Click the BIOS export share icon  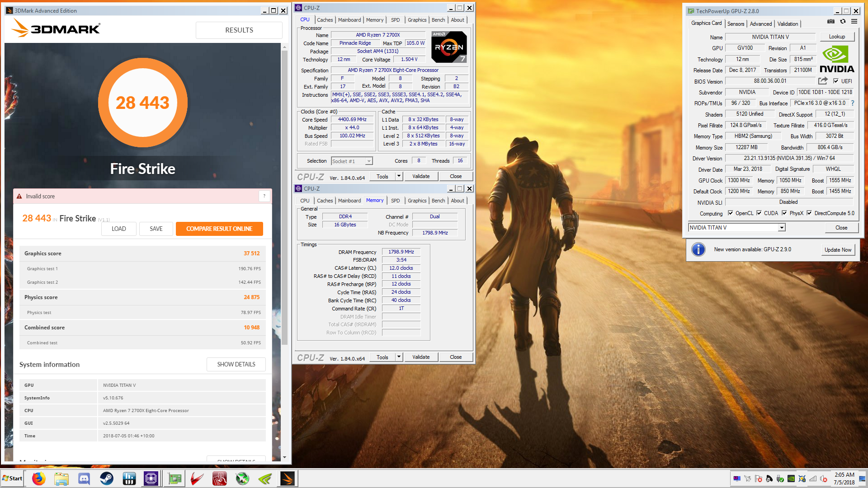point(823,81)
